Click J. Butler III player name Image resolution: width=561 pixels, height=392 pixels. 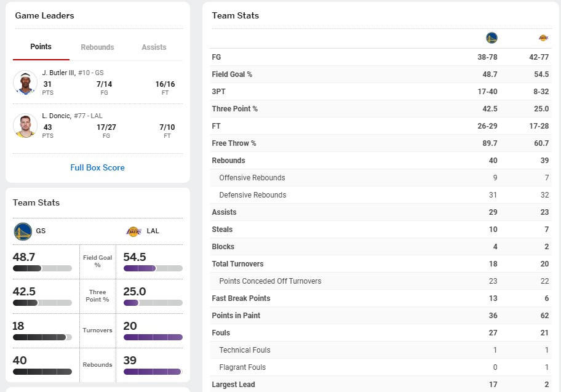coord(58,73)
